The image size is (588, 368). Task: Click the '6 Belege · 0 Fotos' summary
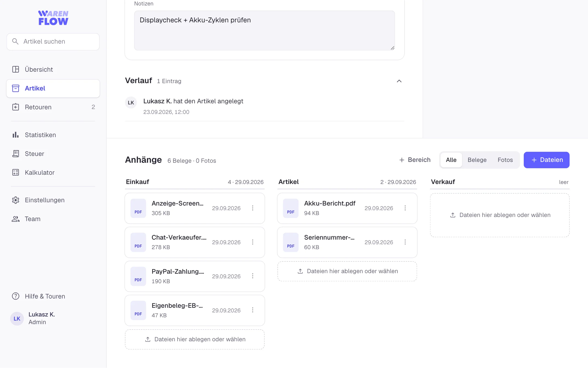pyautogui.click(x=192, y=161)
